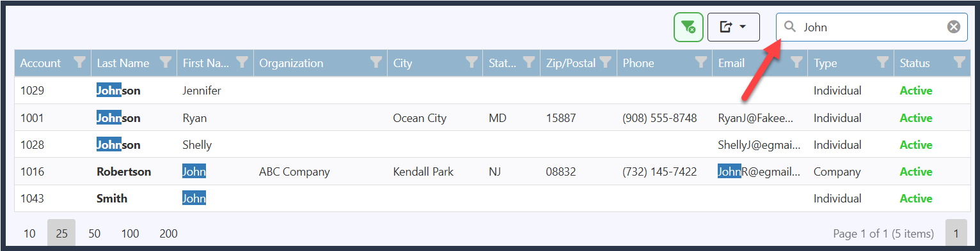The height and width of the screenshot is (251, 980).
Task: Open the export dropdown menu
Action: coord(733,27)
